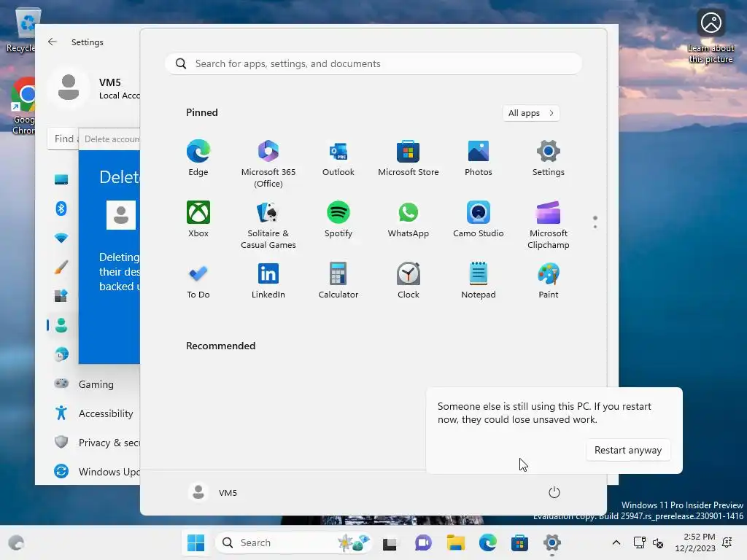Click the Windows Start button on taskbar
The height and width of the screenshot is (560, 747).
(x=196, y=542)
